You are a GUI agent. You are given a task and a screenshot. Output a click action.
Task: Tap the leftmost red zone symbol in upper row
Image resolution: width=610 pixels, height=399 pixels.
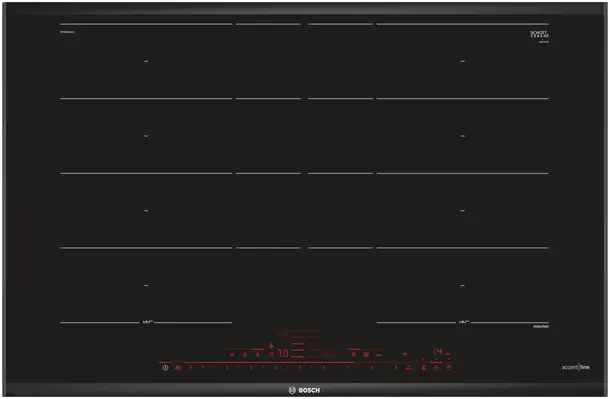232,354
